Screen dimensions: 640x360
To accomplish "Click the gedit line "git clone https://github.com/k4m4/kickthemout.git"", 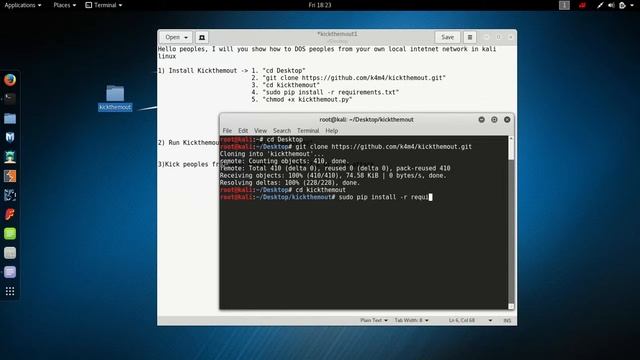I will click(354, 78).
